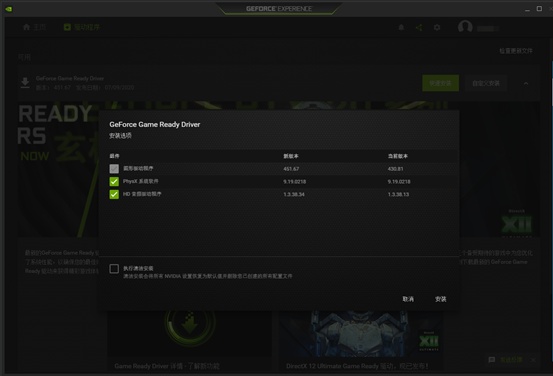Image resolution: width=553 pixels, height=376 pixels.
Task: Click the user profile avatar
Action: pyautogui.click(x=465, y=27)
